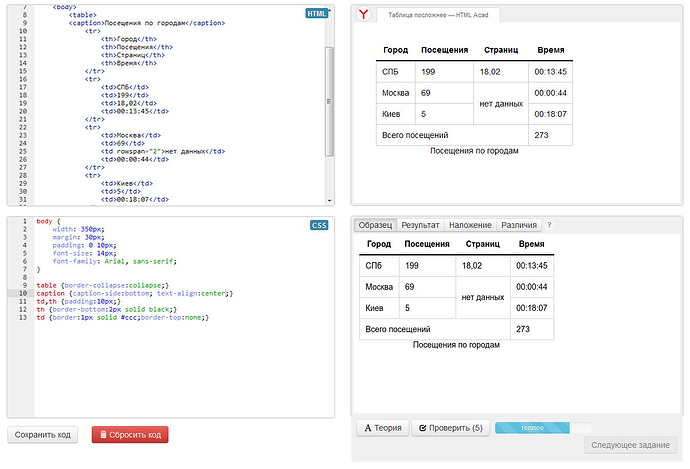The width and height of the screenshot is (690, 469).
Task: Click the Yandex browser logo icon
Action: (x=363, y=14)
